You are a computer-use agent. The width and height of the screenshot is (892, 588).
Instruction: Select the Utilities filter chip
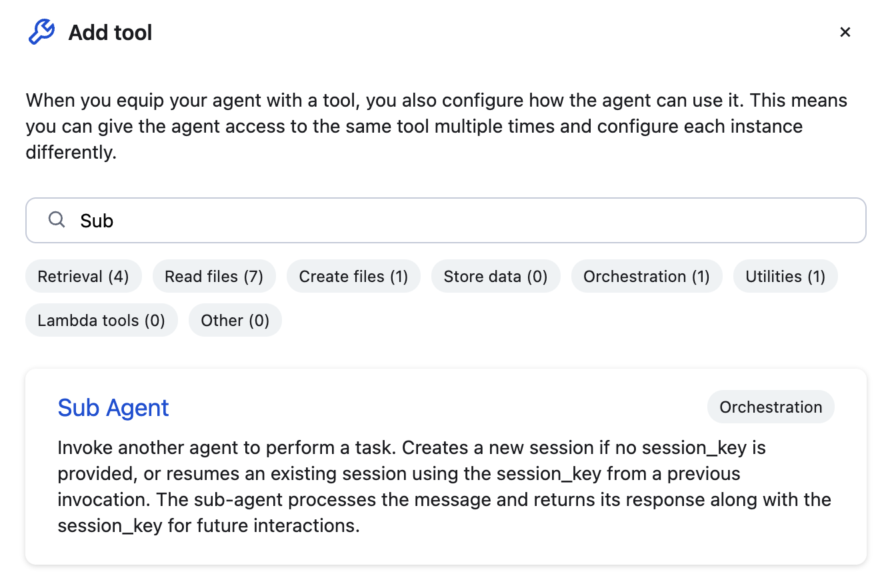785,275
